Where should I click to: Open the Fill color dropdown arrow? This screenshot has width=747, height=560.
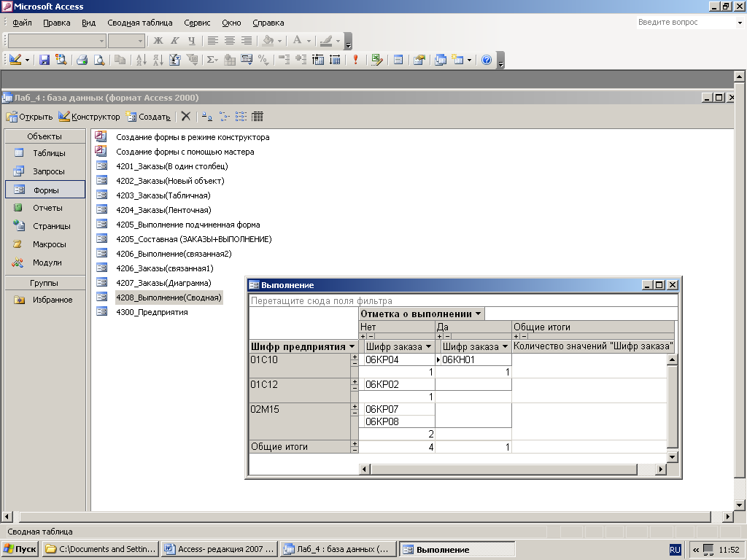coord(279,42)
